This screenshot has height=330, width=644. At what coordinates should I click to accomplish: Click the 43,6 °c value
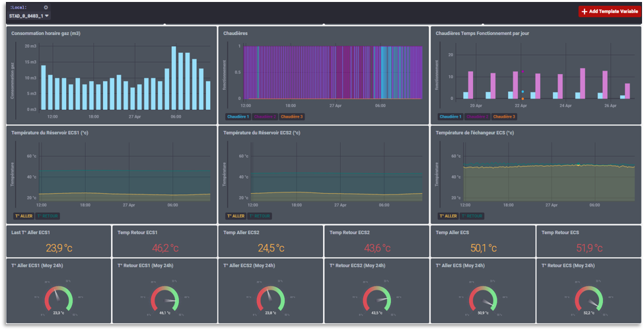coord(377,248)
